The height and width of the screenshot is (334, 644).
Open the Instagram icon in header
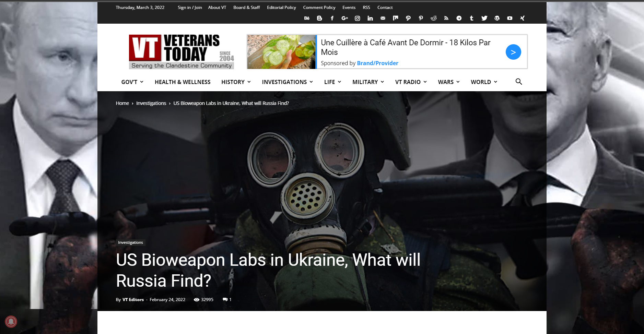click(358, 18)
